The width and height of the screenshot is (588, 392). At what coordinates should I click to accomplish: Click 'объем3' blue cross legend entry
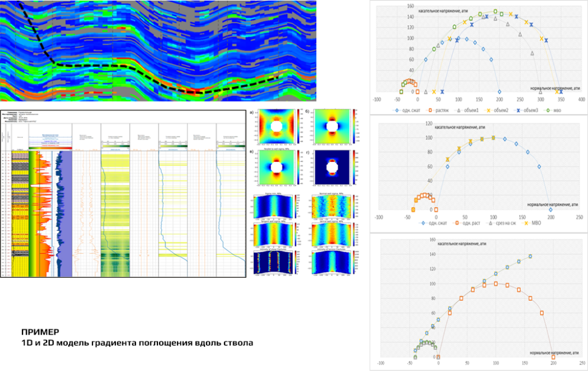pos(518,109)
